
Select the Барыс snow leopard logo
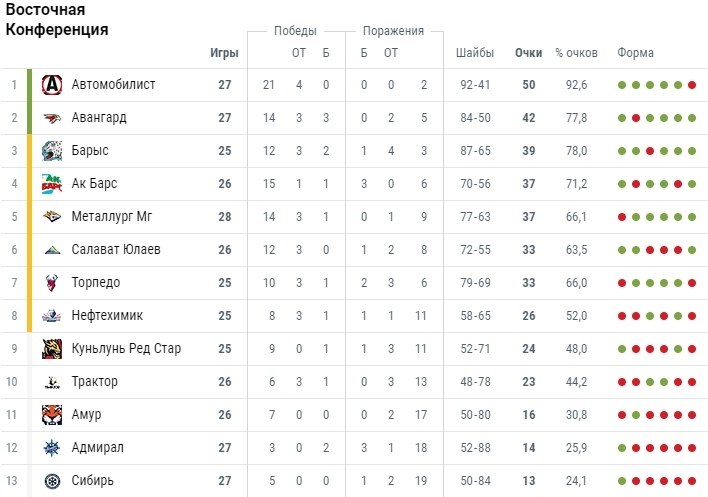coord(51,151)
